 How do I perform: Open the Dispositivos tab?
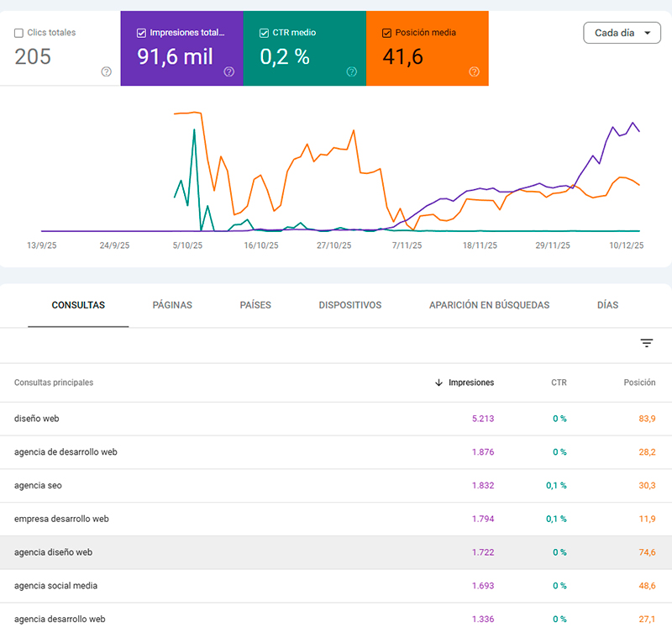tap(349, 305)
